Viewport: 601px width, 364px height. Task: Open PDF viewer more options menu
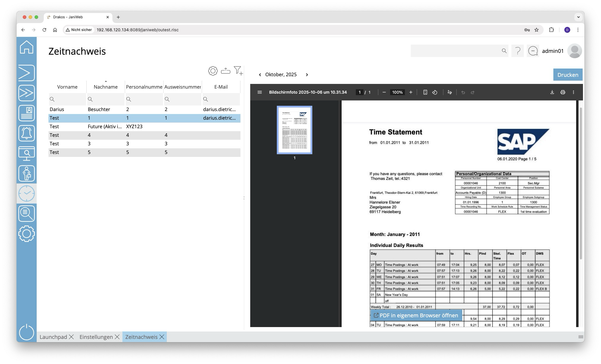[573, 92]
